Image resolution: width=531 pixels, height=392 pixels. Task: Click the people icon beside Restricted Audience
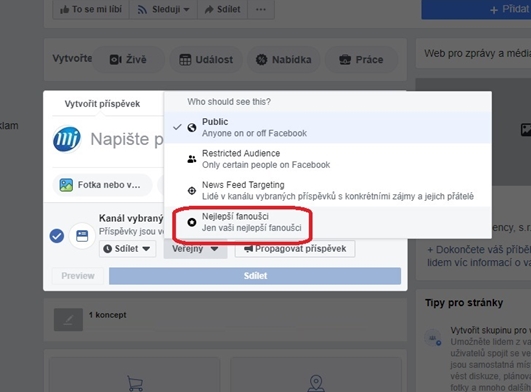click(x=192, y=159)
